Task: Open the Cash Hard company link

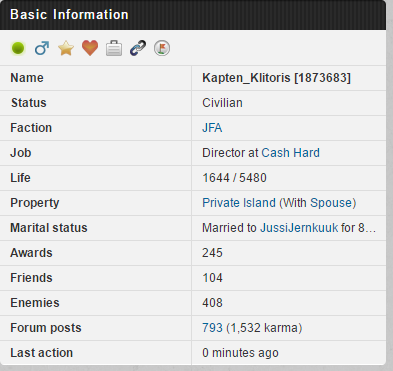Action: coord(290,153)
